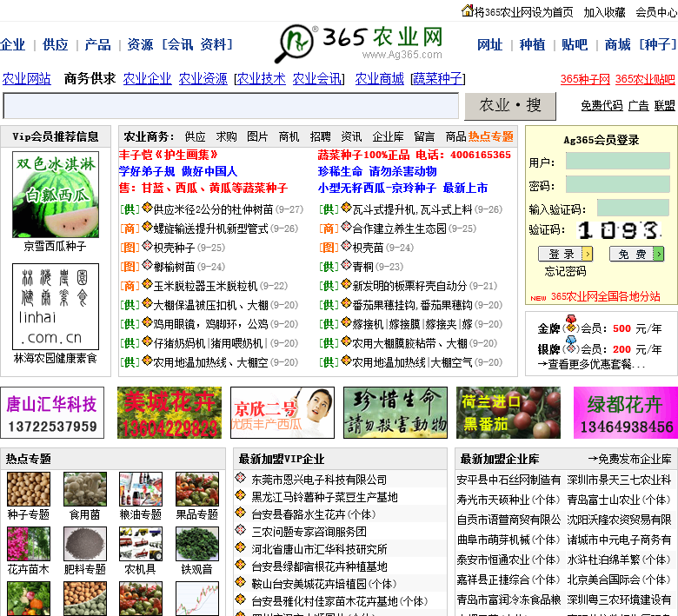Open 会员中心 at the top

click(656, 12)
